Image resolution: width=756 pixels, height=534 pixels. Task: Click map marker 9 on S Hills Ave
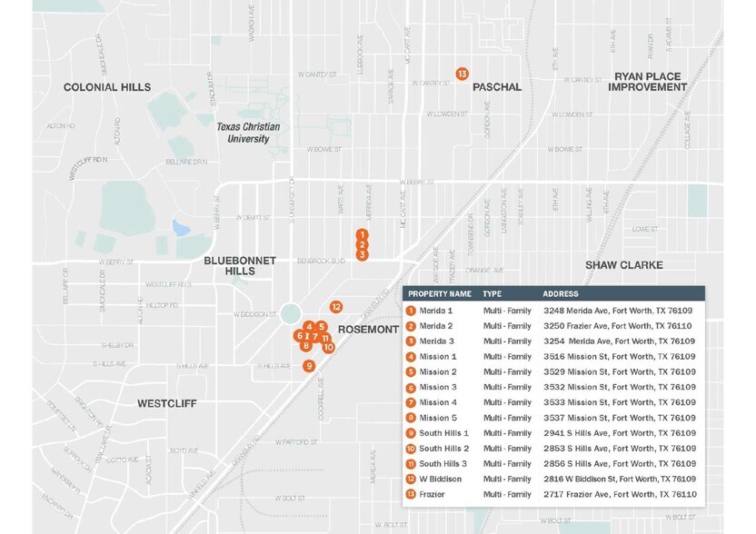pyautogui.click(x=309, y=365)
